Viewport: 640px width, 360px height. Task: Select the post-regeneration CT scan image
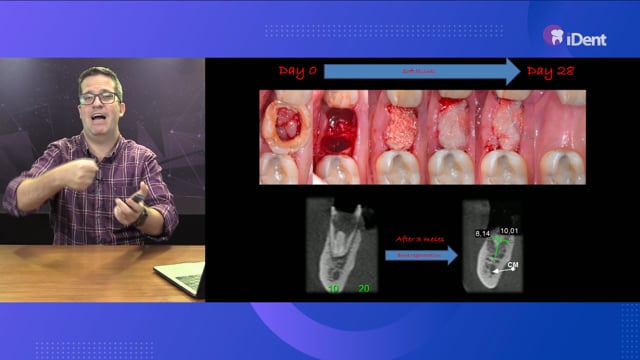point(493,246)
